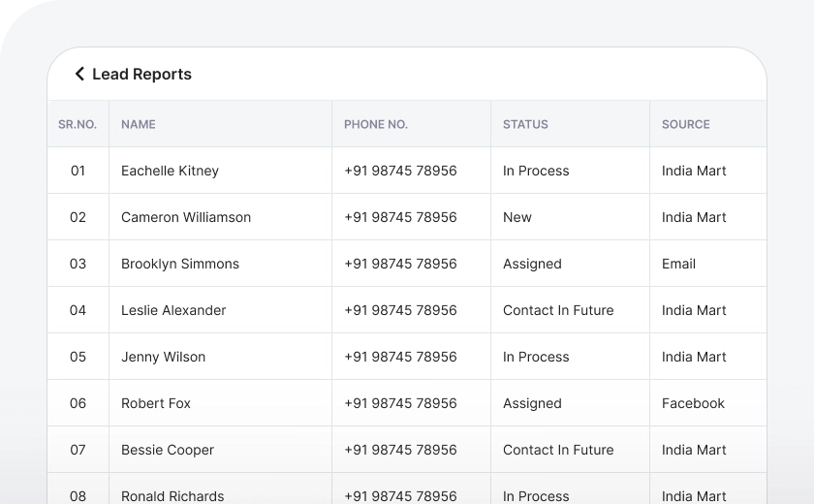Click the Email source in row 03
The width and height of the screenshot is (814, 504).
click(678, 264)
